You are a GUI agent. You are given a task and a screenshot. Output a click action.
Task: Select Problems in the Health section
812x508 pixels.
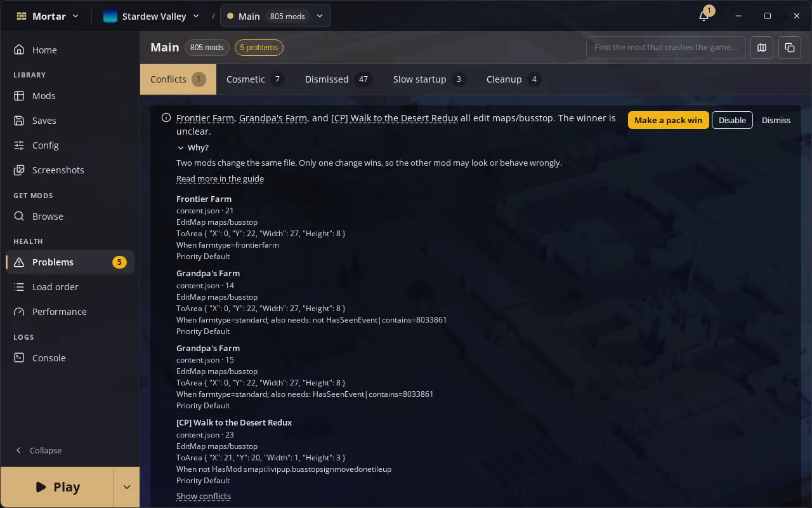[70, 262]
